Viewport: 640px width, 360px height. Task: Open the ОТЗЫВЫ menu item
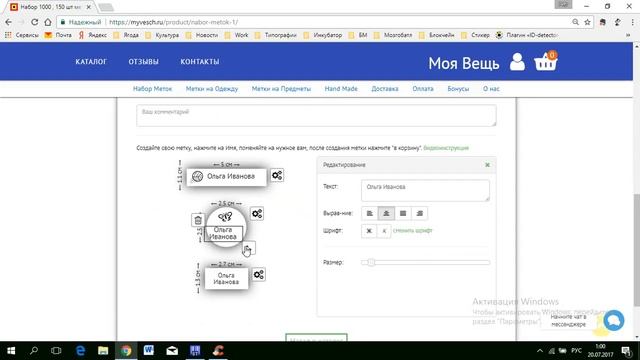[143, 62]
